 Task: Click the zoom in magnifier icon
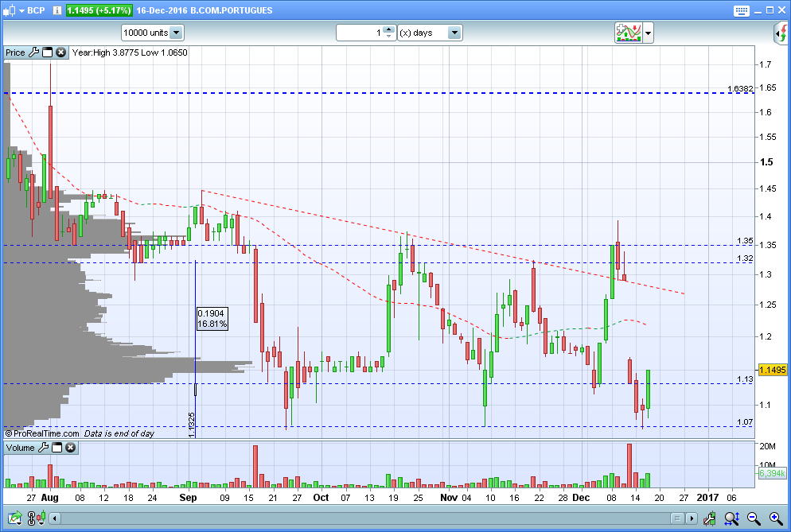(x=776, y=518)
